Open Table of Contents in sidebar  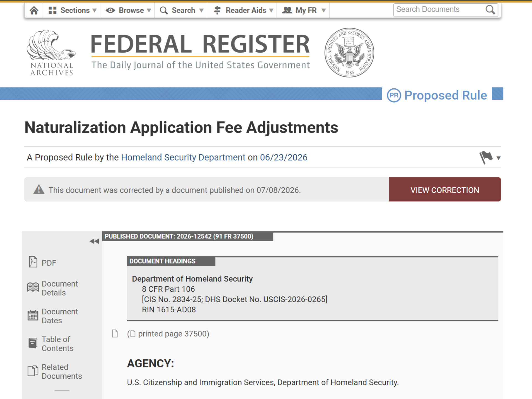click(x=58, y=344)
